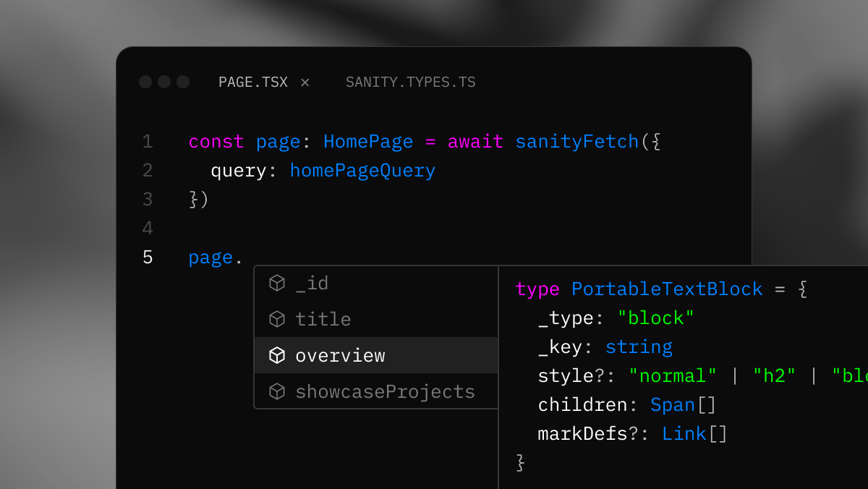Open the SANITY.TYPES.TS tab
Screen dimensions: 868x489
411,82
